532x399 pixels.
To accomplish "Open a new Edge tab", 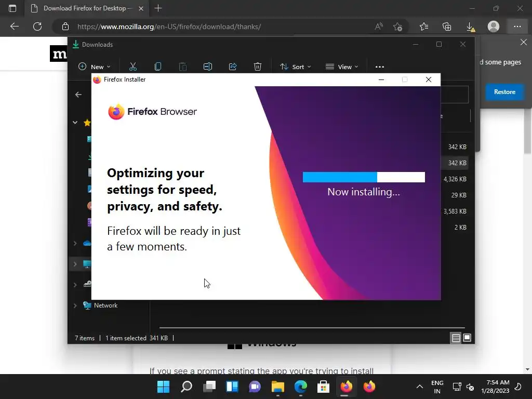I will coord(158,8).
